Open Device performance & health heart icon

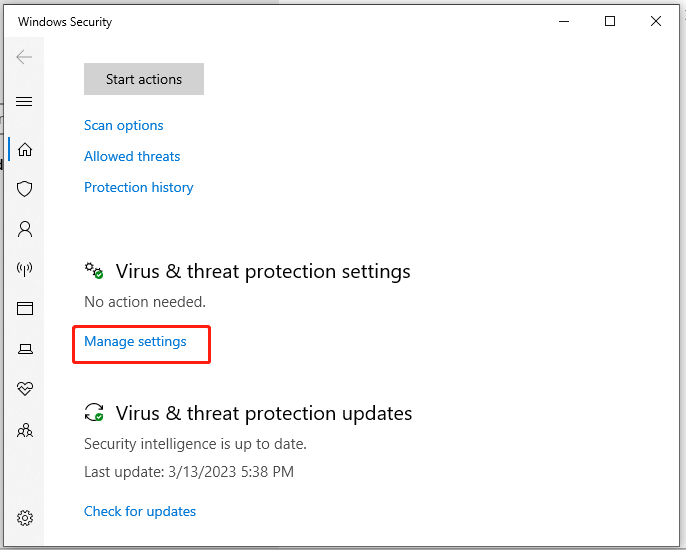25,388
